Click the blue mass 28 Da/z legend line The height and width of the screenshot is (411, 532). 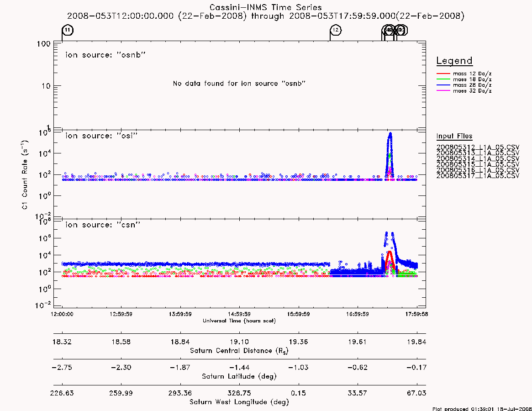click(x=443, y=85)
